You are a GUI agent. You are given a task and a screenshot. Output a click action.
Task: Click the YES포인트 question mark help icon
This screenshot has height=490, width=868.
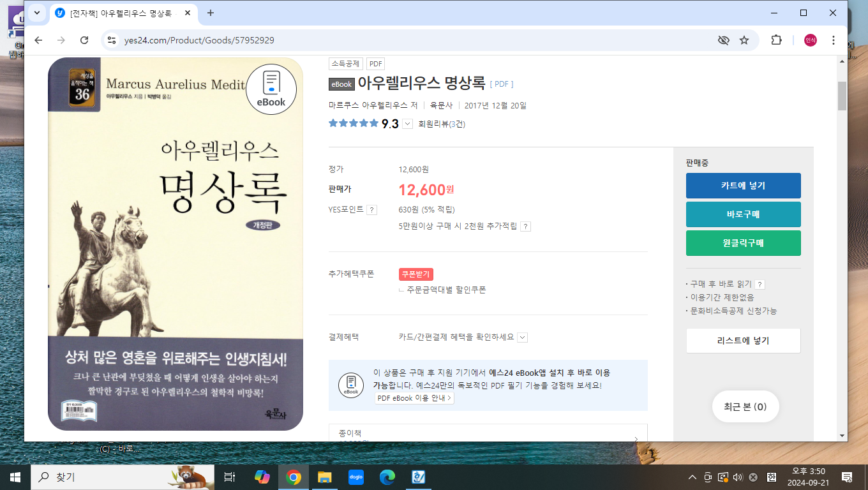tap(372, 210)
